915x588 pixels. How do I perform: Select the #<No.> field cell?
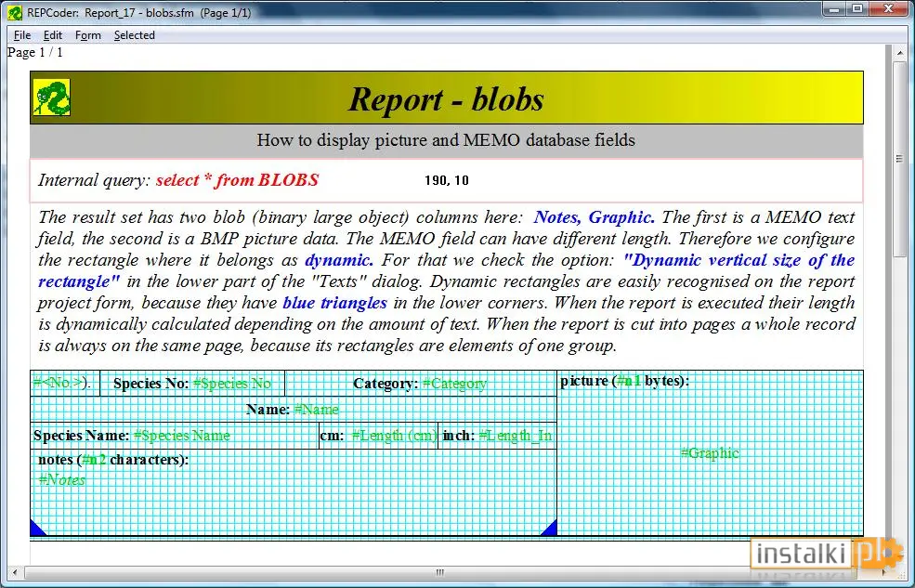pos(65,384)
